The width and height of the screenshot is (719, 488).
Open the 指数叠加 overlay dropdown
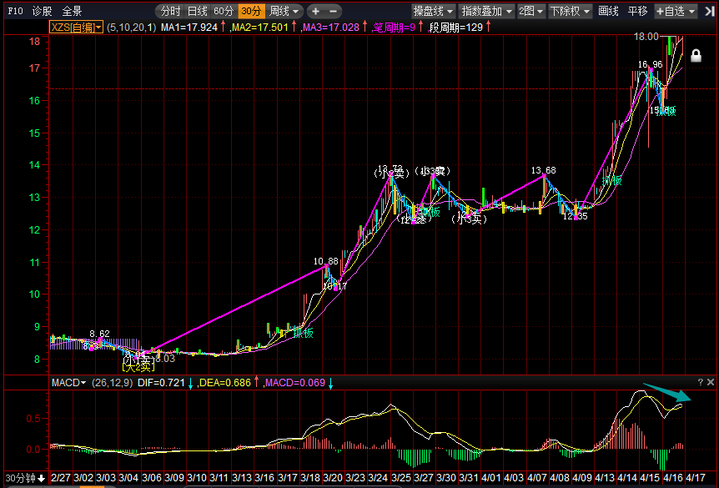[x=487, y=11]
